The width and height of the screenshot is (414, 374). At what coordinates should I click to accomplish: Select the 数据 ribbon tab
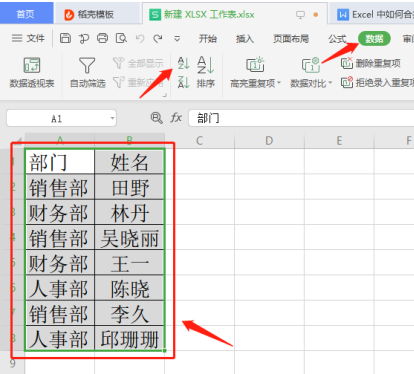(x=374, y=39)
